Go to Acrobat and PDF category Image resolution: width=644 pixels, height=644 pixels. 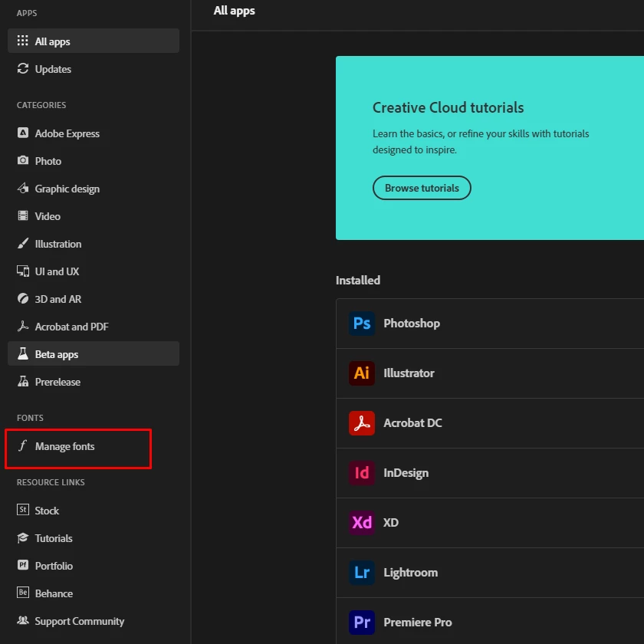[x=94, y=327]
